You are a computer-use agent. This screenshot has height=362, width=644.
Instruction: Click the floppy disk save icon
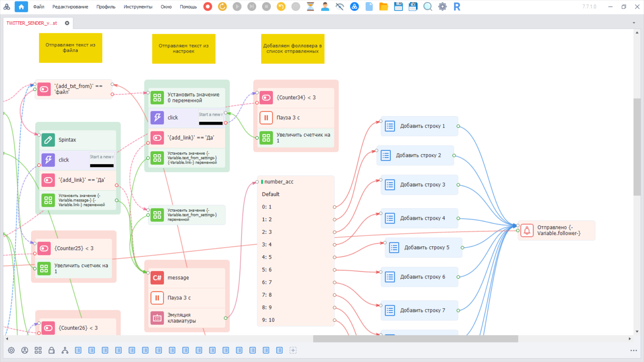398,7
